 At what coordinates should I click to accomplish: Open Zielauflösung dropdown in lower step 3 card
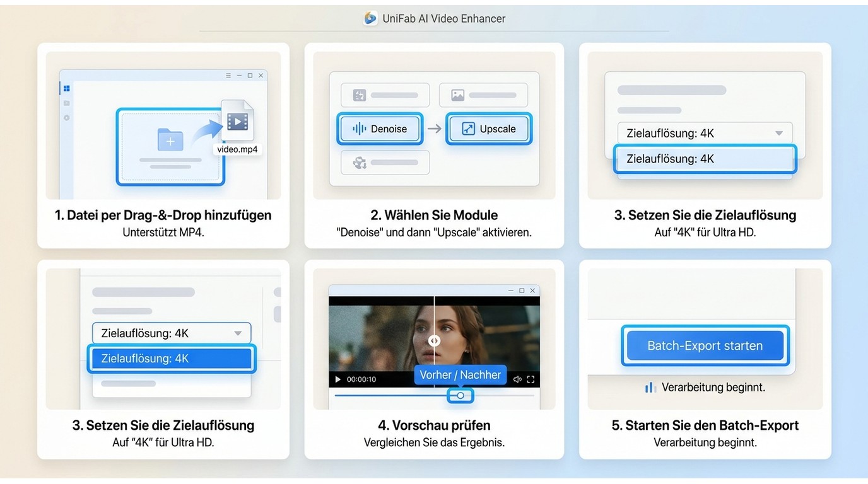coord(172,333)
